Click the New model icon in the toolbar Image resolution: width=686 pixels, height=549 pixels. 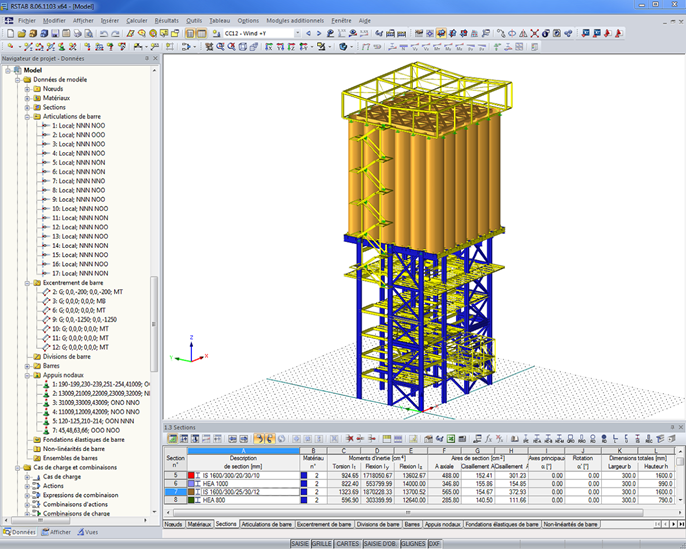click(8, 32)
